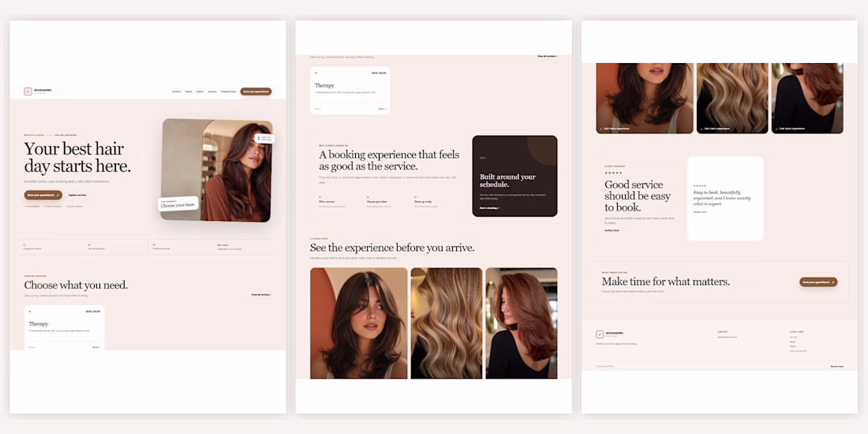Click the services available badge on the hero photo

pyautogui.click(x=264, y=138)
